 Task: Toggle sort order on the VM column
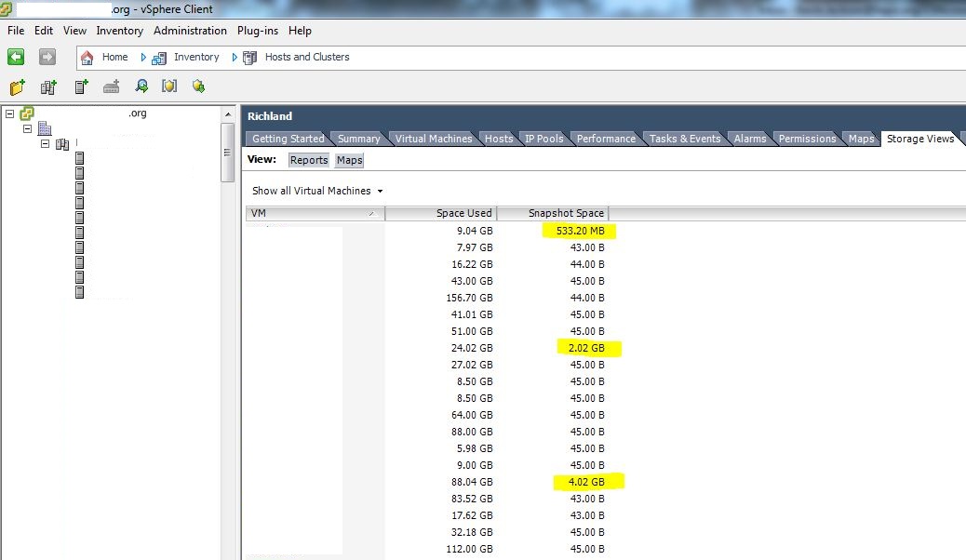315,213
